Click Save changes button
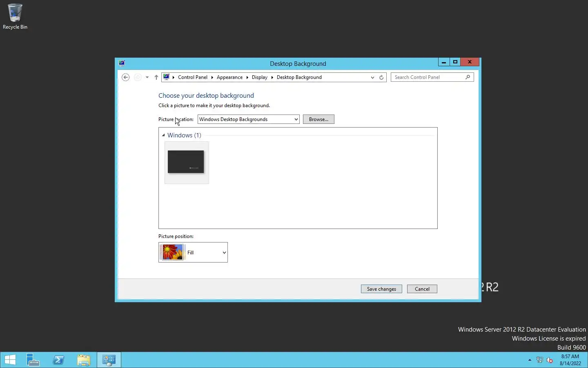This screenshot has width=588, height=368. 381,289
